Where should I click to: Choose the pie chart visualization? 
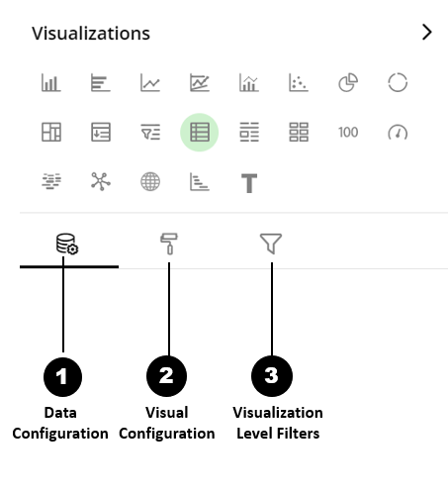(x=348, y=82)
